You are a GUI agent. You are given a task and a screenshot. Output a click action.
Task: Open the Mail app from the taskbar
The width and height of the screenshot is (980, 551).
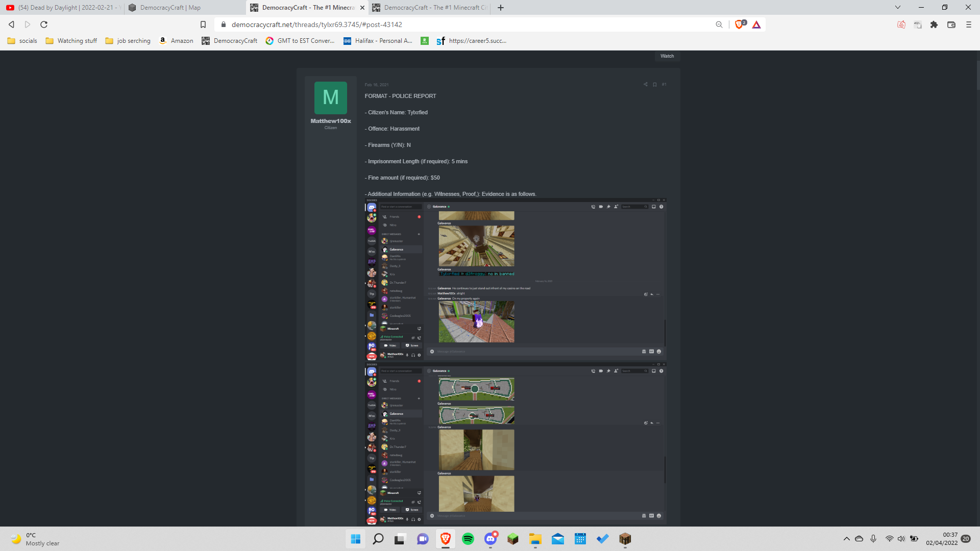coord(558,539)
